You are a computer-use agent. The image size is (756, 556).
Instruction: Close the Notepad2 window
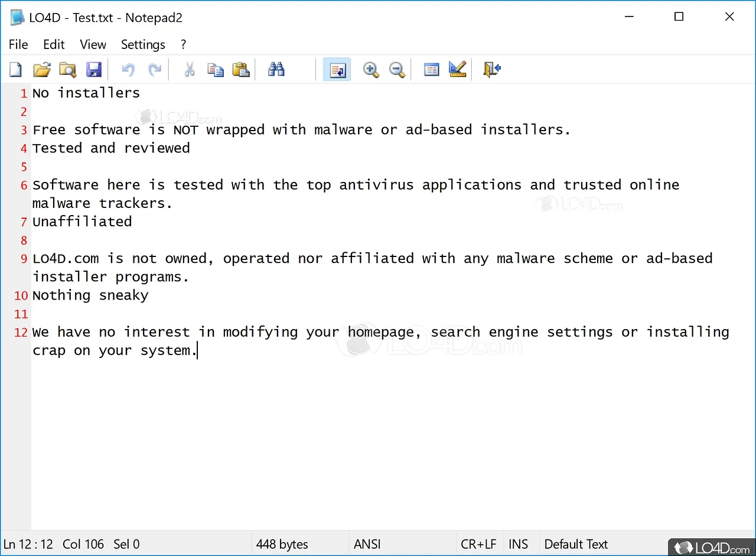click(729, 17)
